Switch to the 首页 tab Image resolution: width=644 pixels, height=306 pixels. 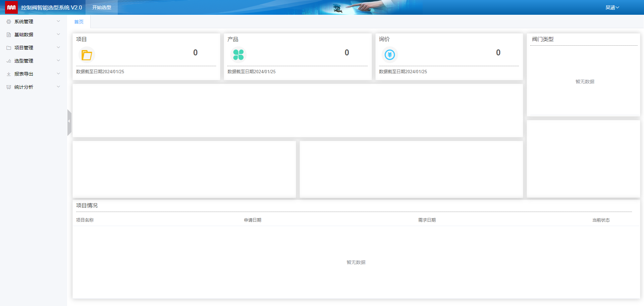tap(79, 22)
